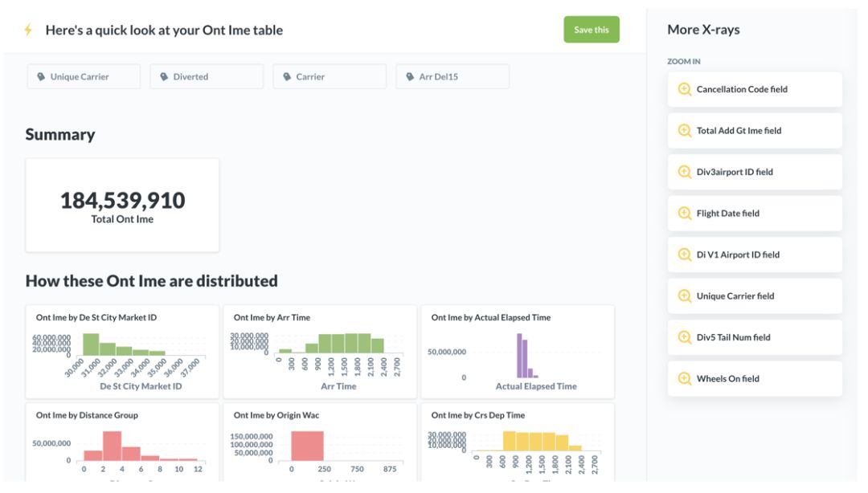This screenshot has height=493, width=868.
Task: Click the tag icon on Unique Carrier filter
Action: [x=41, y=77]
